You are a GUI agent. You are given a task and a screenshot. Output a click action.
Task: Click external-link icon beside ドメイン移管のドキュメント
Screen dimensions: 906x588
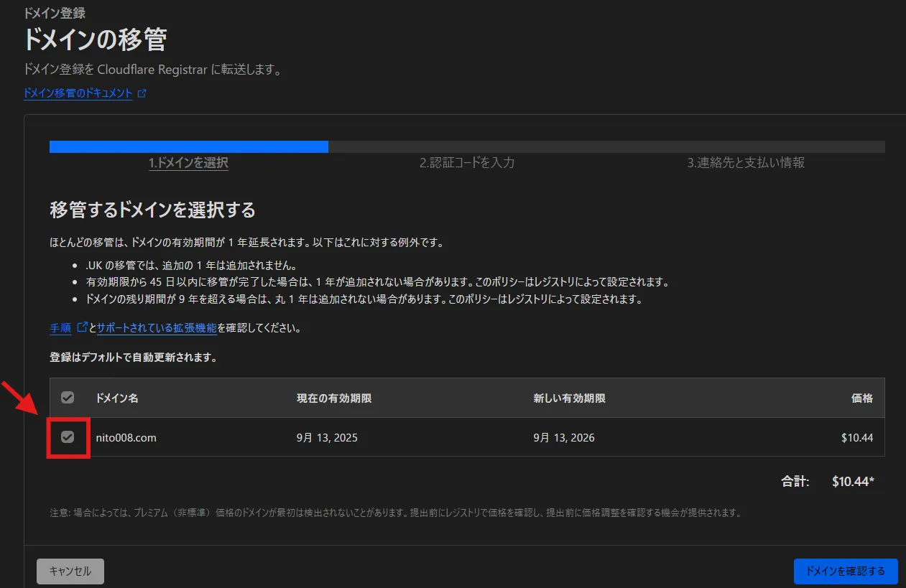click(x=142, y=93)
